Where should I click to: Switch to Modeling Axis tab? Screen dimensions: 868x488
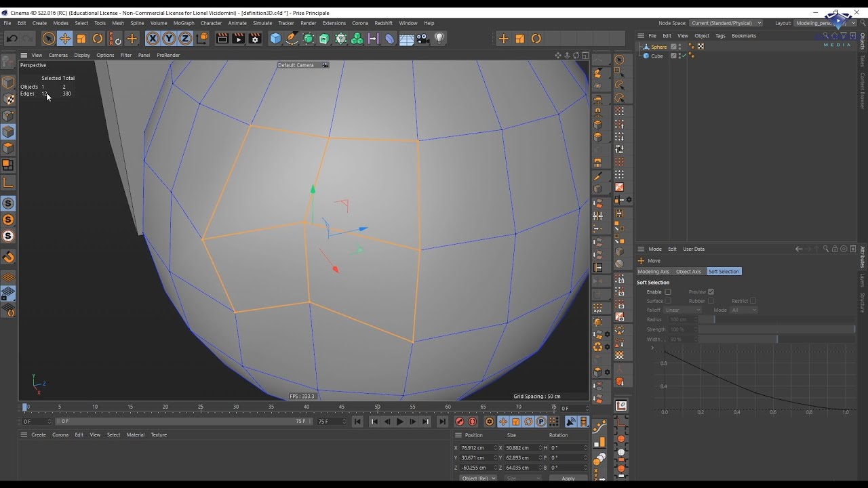click(x=654, y=271)
